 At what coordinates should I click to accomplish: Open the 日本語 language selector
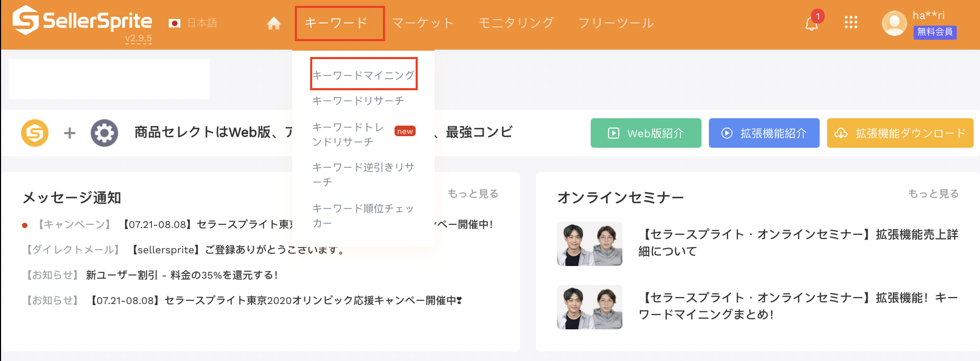click(202, 23)
